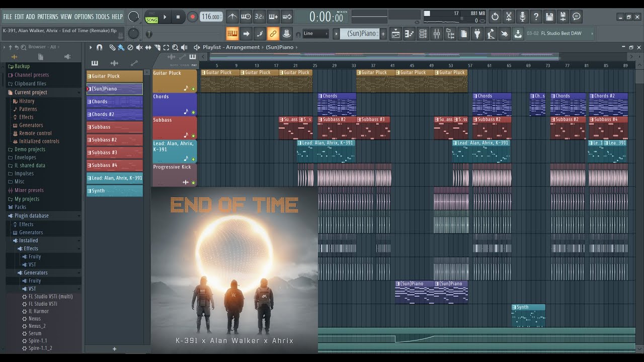The height and width of the screenshot is (362, 644).
Task: Open the FILE menu
Action: coord(8,17)
